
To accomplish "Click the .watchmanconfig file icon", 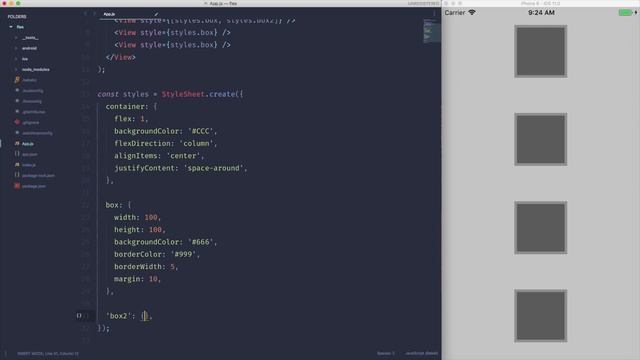I will (17, 133).
